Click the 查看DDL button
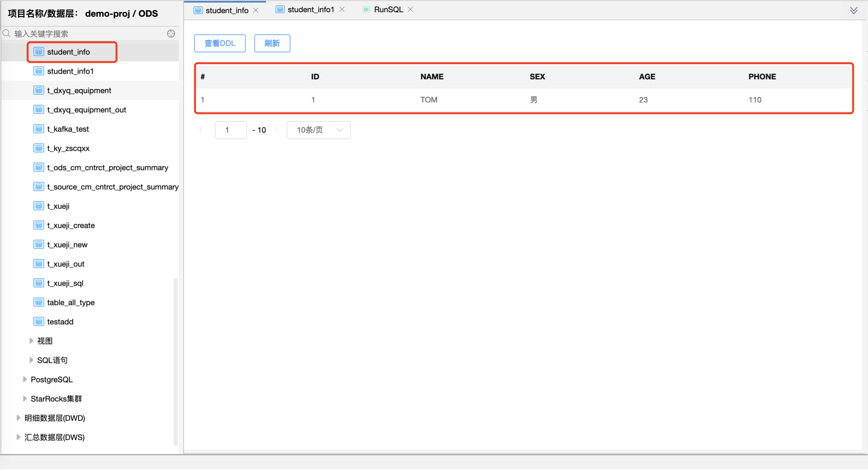Viewport: 868px width, 470px height. tap(220, 43)
